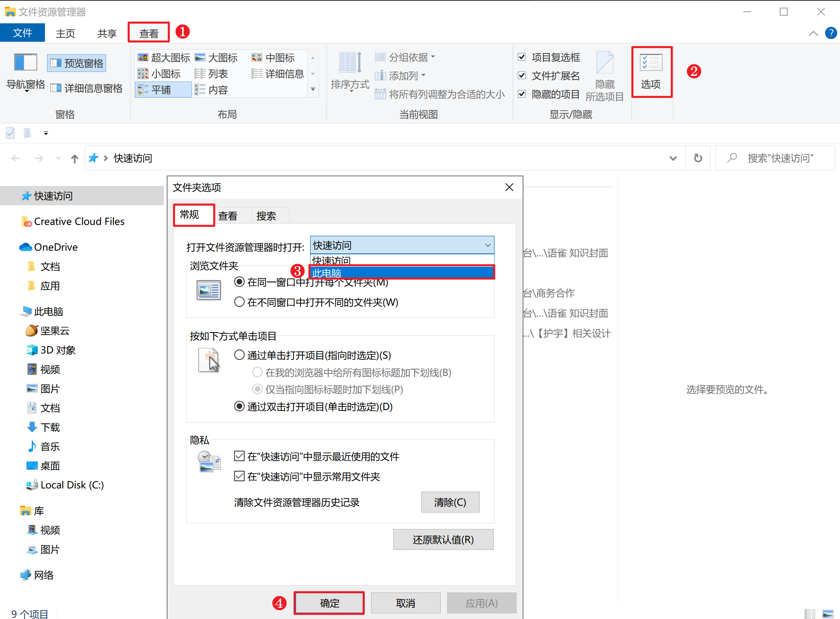
Task: Switch to the 搜索 tab in folder options
Action: pyautogui.click(x=266, y=216)
